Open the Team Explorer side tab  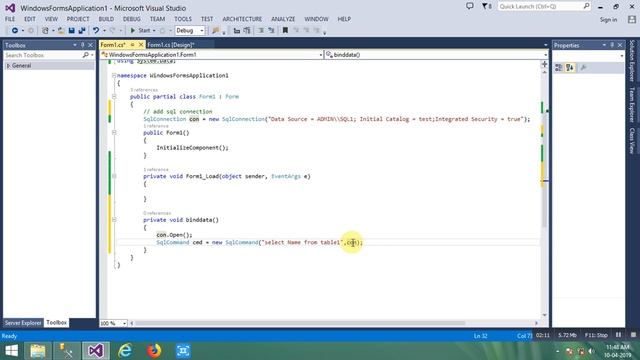(632, 104)
